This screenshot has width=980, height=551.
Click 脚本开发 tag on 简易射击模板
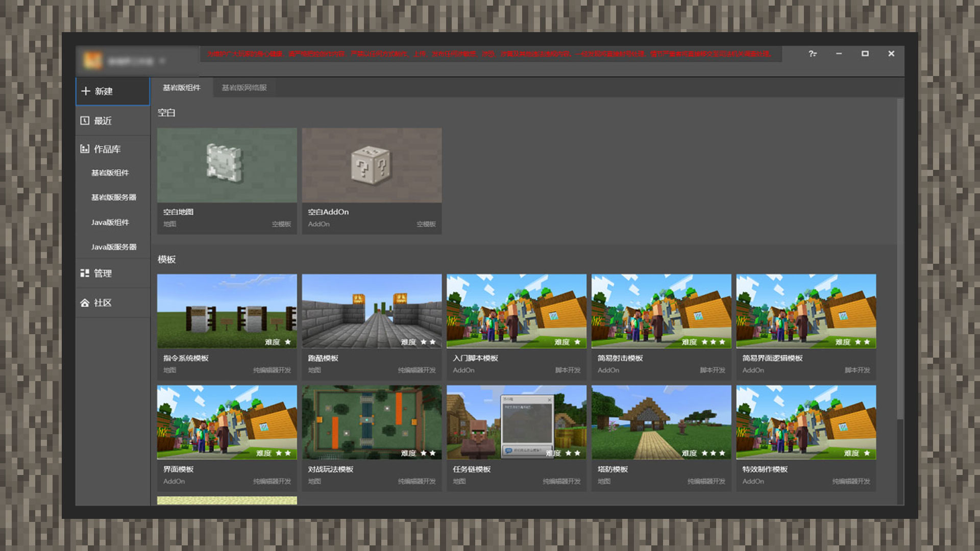[x=713, y=370]
